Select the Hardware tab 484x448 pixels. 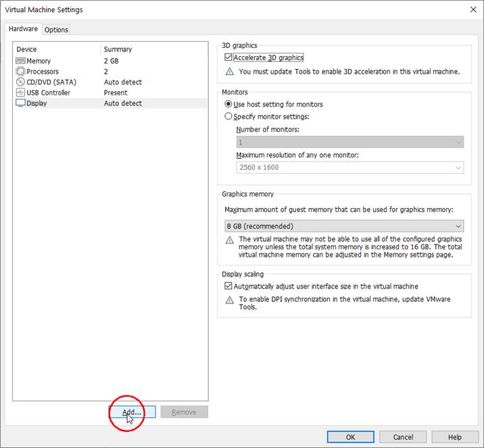click(24, 29)
